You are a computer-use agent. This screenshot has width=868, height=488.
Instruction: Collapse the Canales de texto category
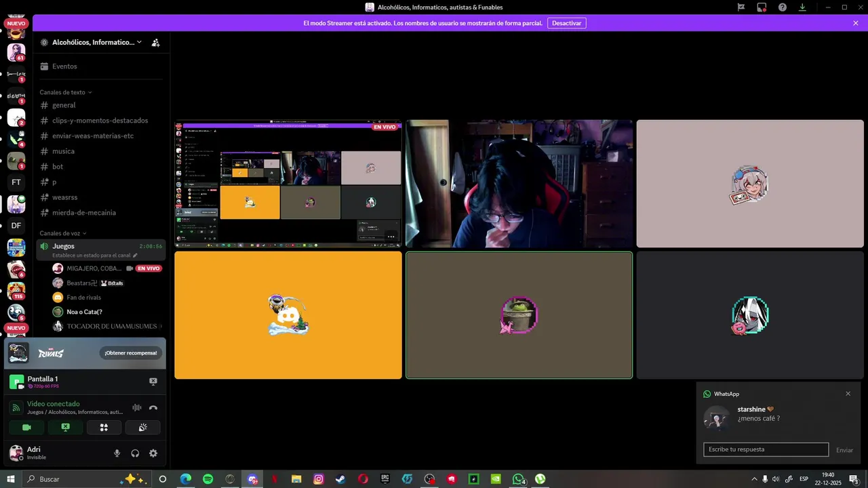65,92
